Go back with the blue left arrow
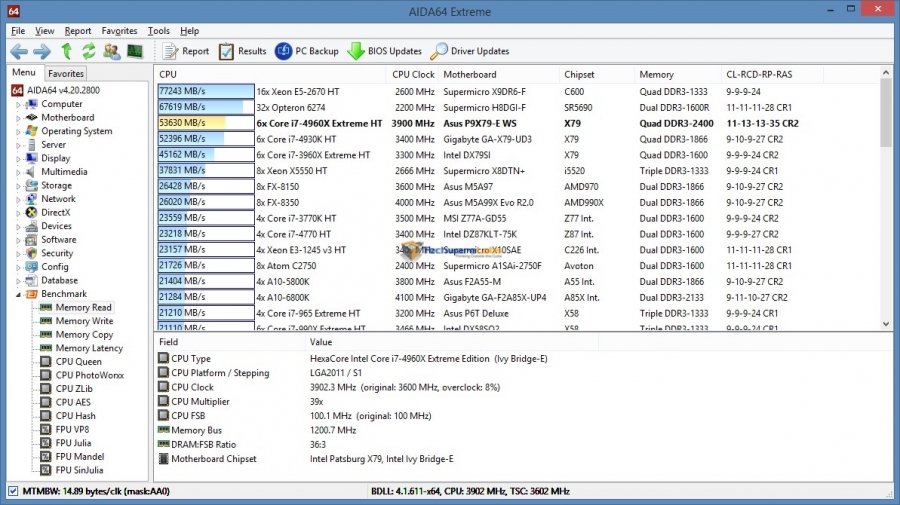This screenshot has height=505, width=900. (x=19, y=52)
